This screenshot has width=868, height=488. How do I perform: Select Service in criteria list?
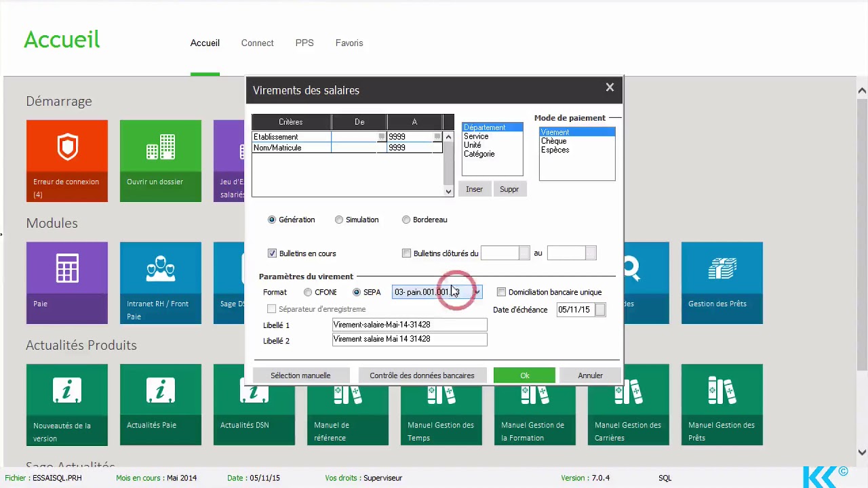coord(492,136)
